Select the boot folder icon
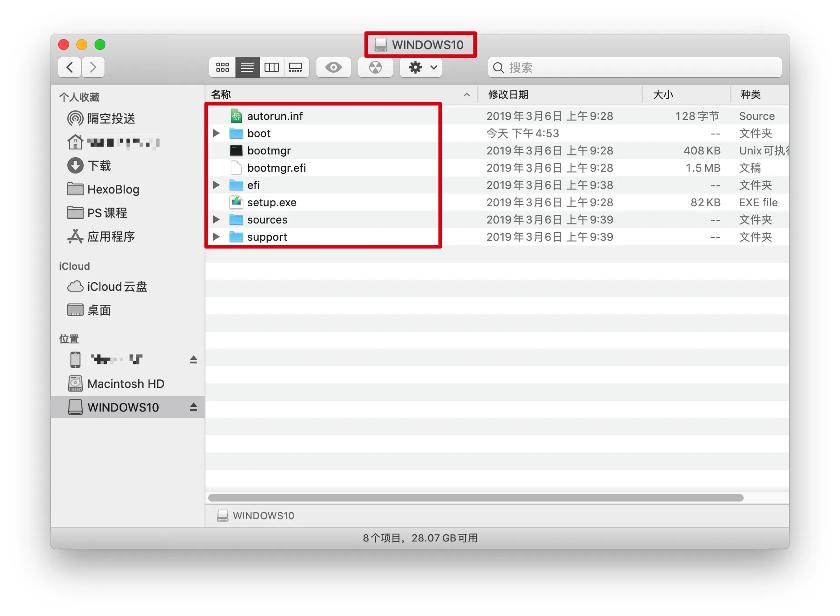Image resolution: width=840 pixels, height=616 pixels. (x=236, y=133)
